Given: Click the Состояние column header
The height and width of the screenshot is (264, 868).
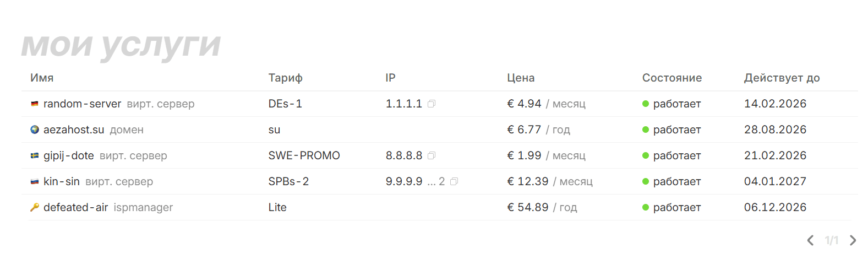Looking at the screenshot, I should pyautogui.click(x=672, y=78).
